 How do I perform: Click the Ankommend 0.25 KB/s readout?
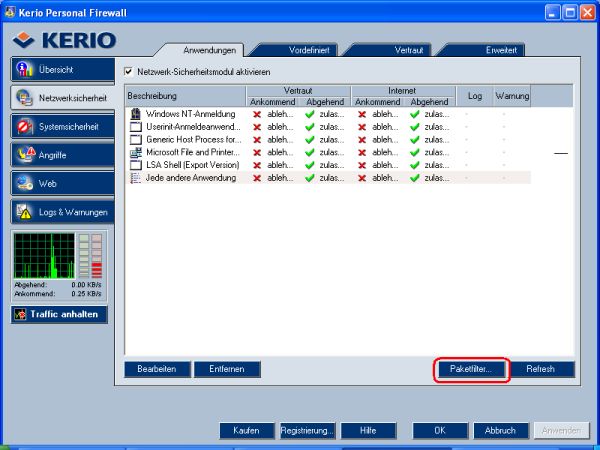[58, 294]
